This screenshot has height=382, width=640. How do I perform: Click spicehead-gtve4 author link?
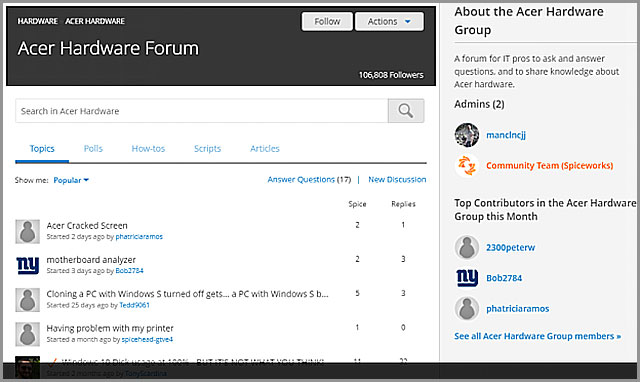point(147,339)
